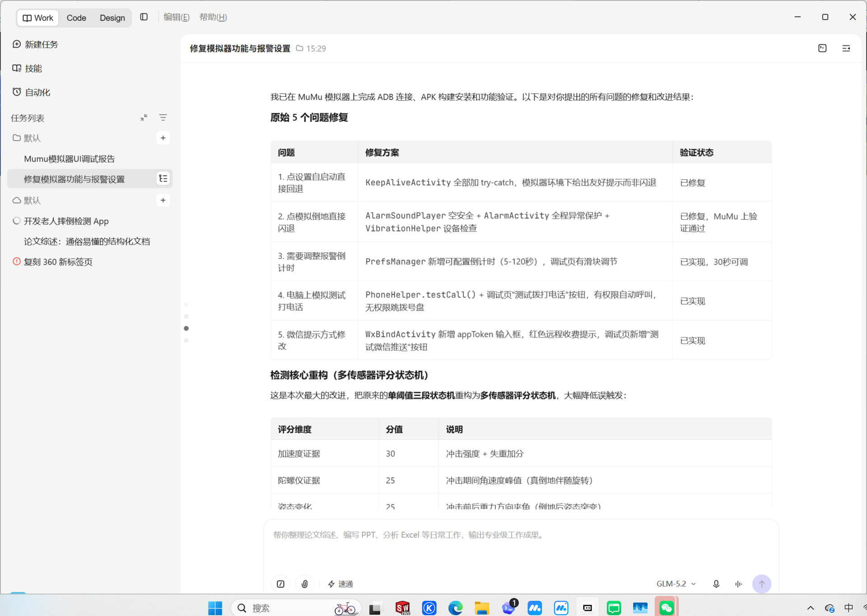Open task 论文综述：通俗易懂的结构化文档
Viewport: 867px width, 616px height.
(x=87, y=241)
